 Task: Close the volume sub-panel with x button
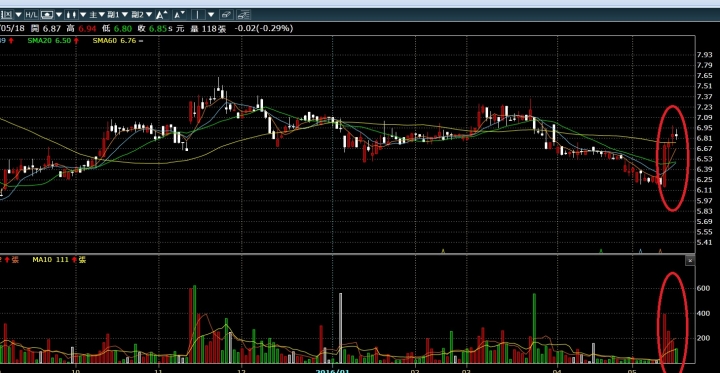(690, 260)
